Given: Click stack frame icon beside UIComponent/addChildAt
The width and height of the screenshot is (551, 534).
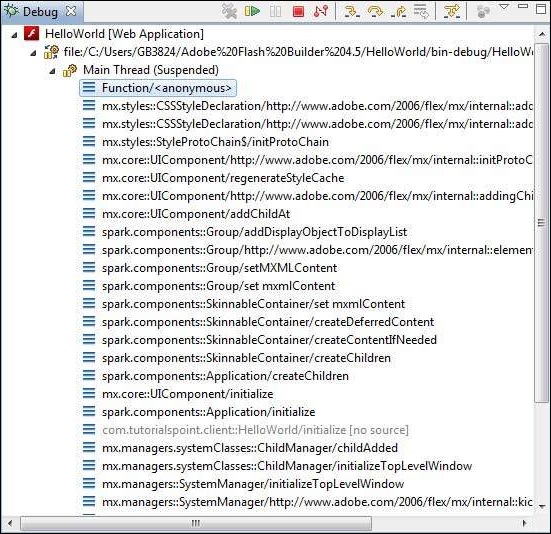Looking at the screenshot, I should click(x=89, y=214).
